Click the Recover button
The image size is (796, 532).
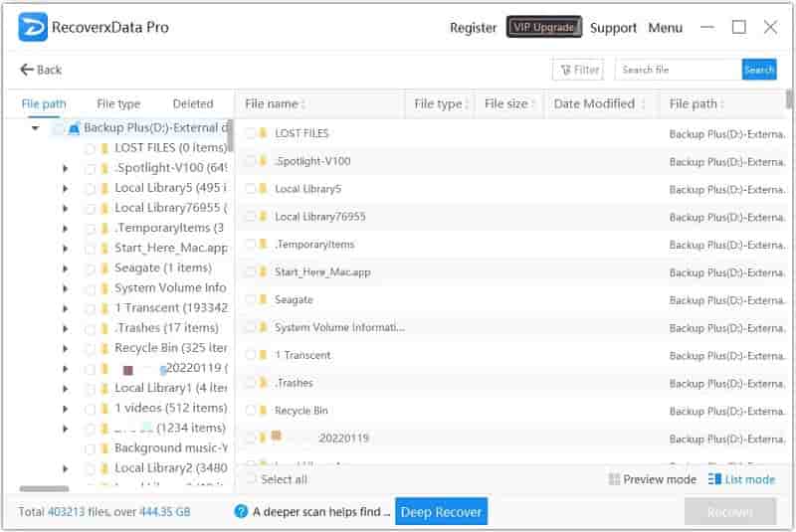point(730,511)
